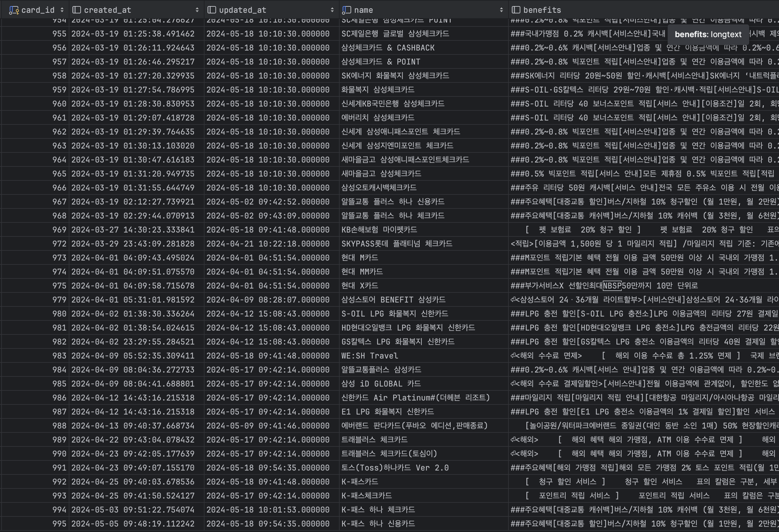This screenshot has width=779, height=532.
Task: Toggle sort arrows on name column
Action: [x=501, y=10]
